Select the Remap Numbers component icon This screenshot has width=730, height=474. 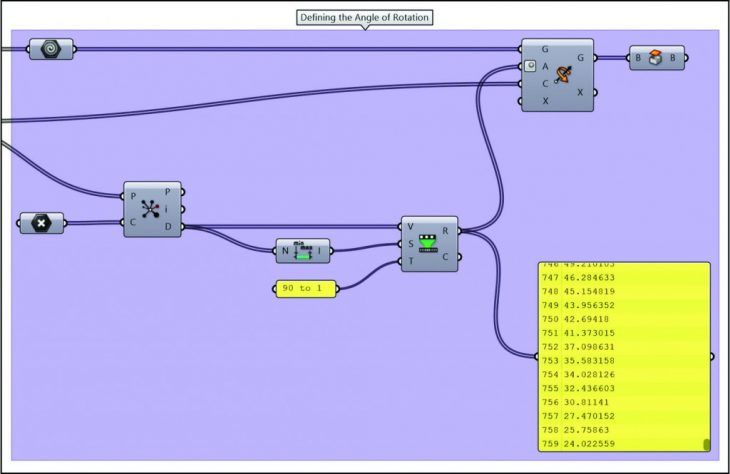pyautogui.click(x=429, y=244)
